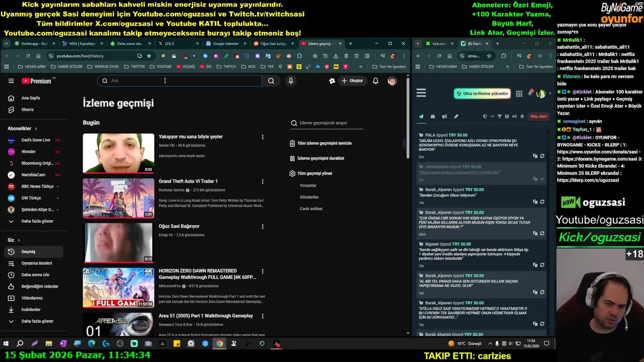The height and width of the screenshot is (362, 644).
Task: Open Oğuz Sasi Bağırıyor video thumbnail
Action: click(118, 243)
